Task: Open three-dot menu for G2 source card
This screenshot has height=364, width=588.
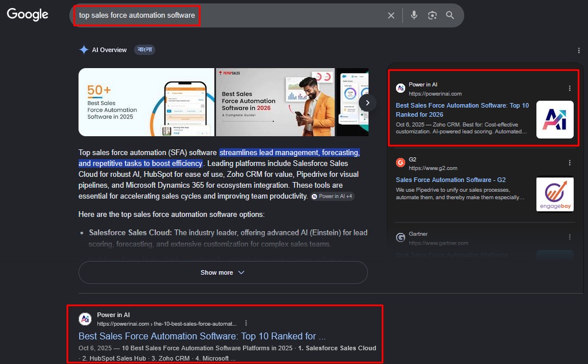Action: click(570, 163)
